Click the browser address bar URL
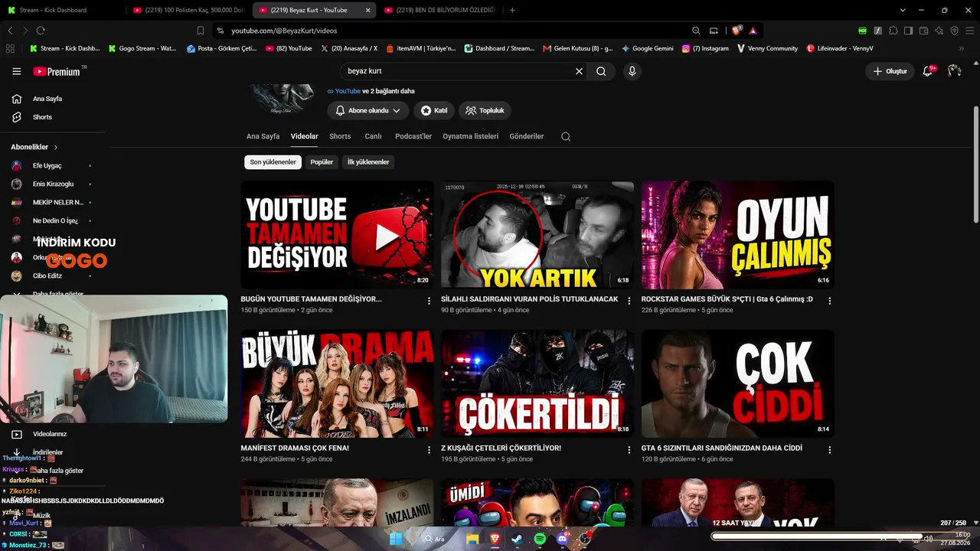Image resolution: width=980 pixels, height=551 pixels. pyautogui.click(x=284, y=31)
